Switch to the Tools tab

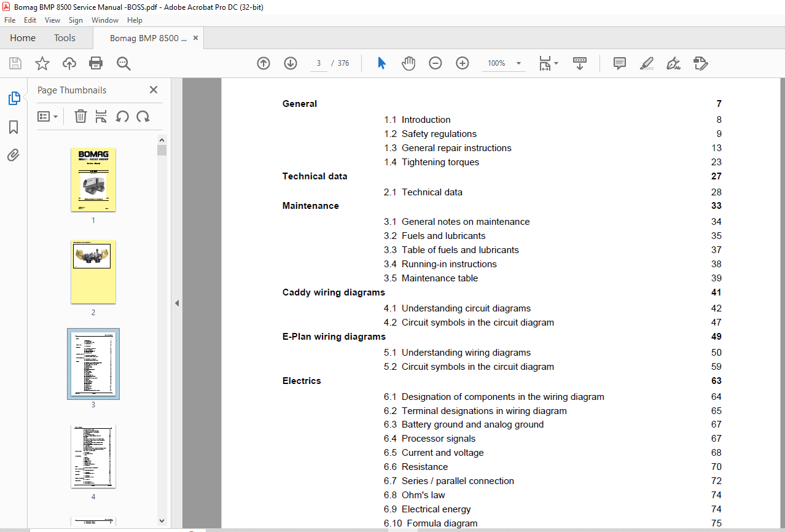click(64, 38)
